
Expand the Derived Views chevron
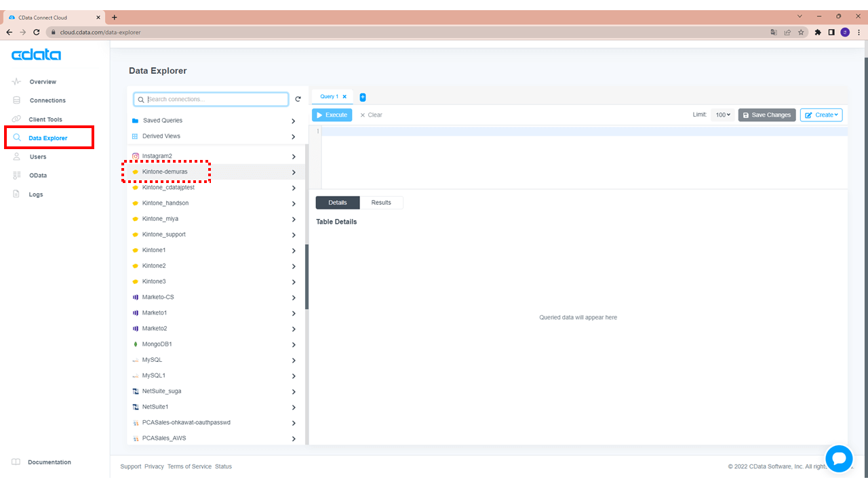click(x=294, y=137)
